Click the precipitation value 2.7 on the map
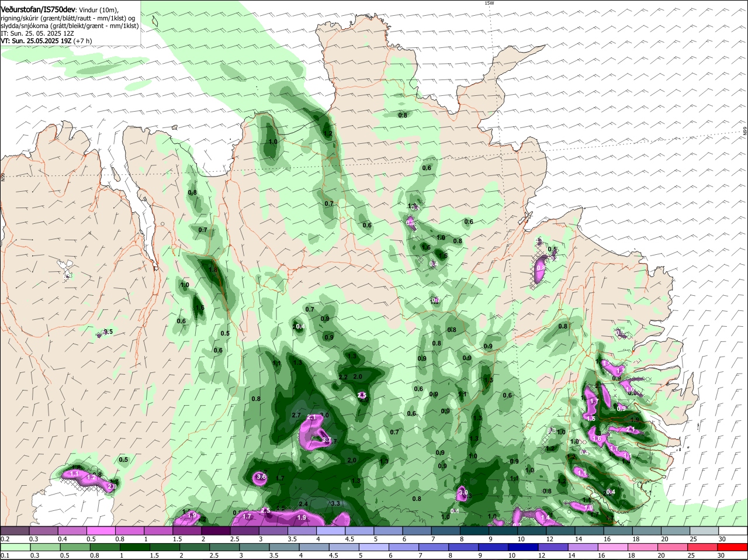 point(296,415)
